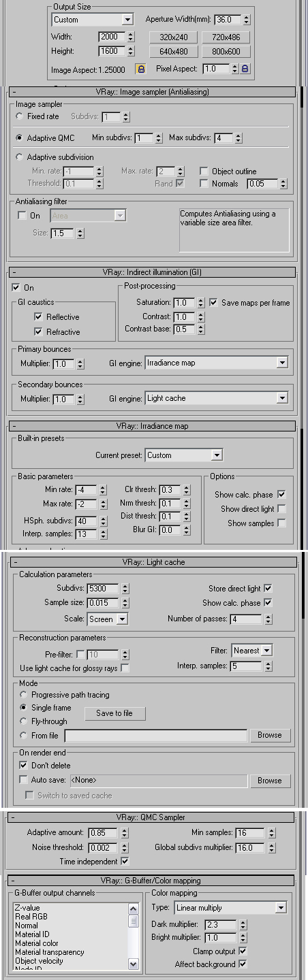Click the Save to file button
Screen dimensions: 308x980
click(114, 713)
